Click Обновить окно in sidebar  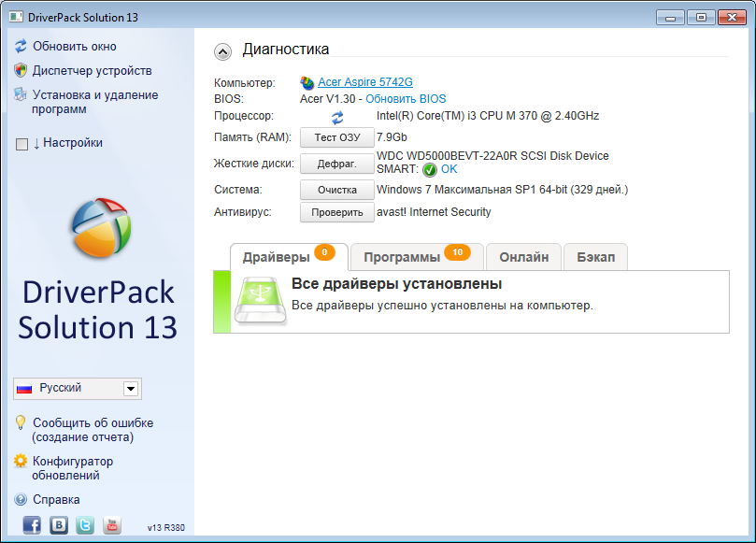pos(75,47)
